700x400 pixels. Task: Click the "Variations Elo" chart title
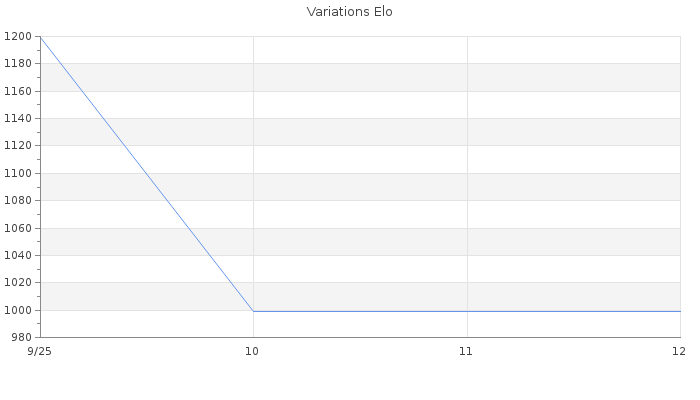pos(350,13)
